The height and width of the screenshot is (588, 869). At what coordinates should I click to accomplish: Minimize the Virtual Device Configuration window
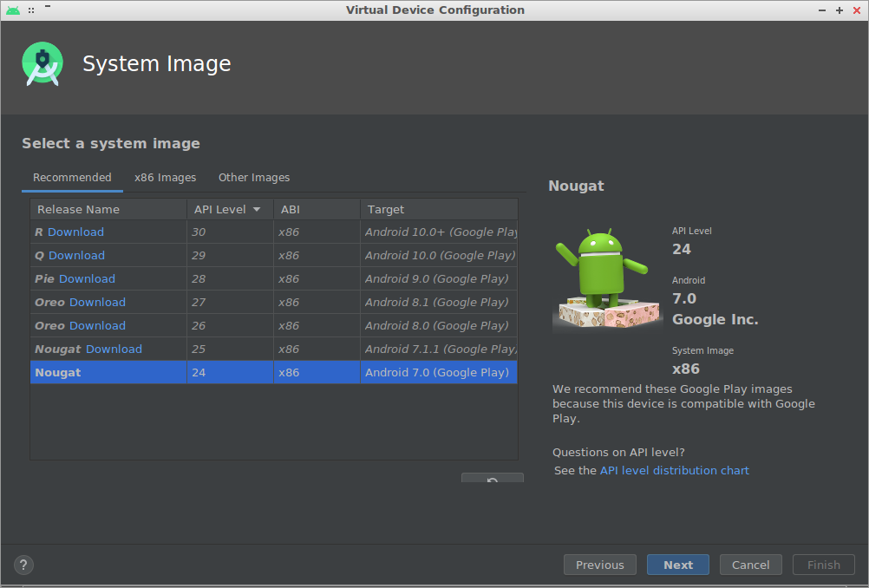[x=822, y=10]
